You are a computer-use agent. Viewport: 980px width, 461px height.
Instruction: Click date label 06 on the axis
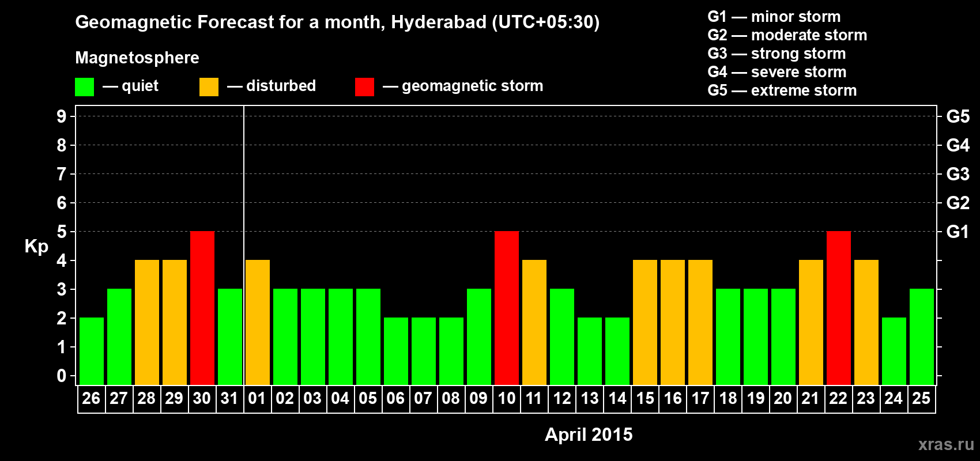[395, 398]
